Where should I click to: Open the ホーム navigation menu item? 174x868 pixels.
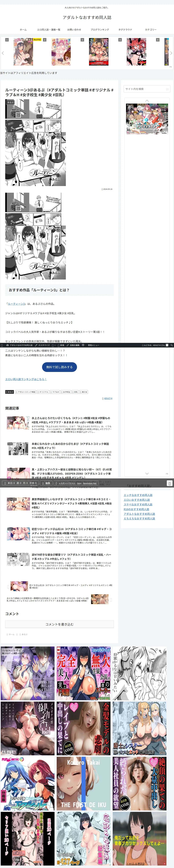[23, 30]
